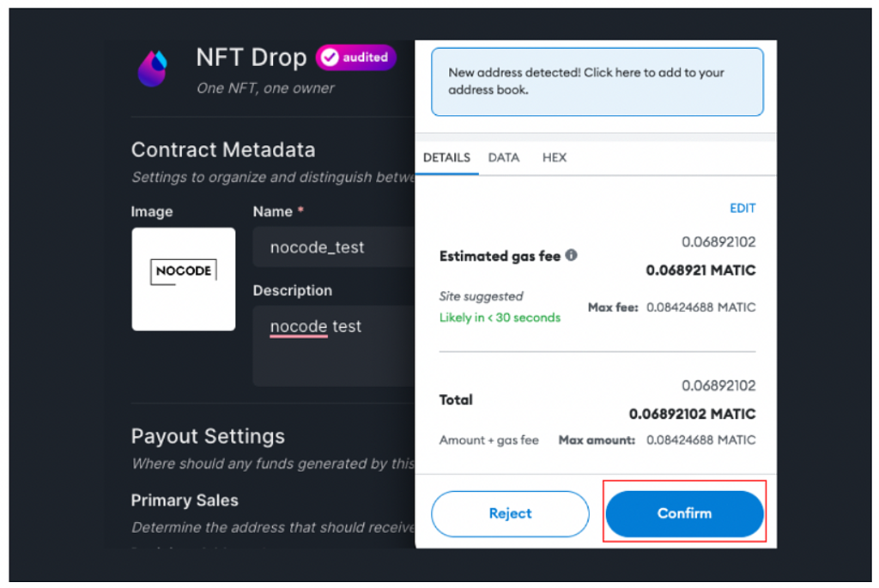Click the audited checkmark badge

(355, 58)
